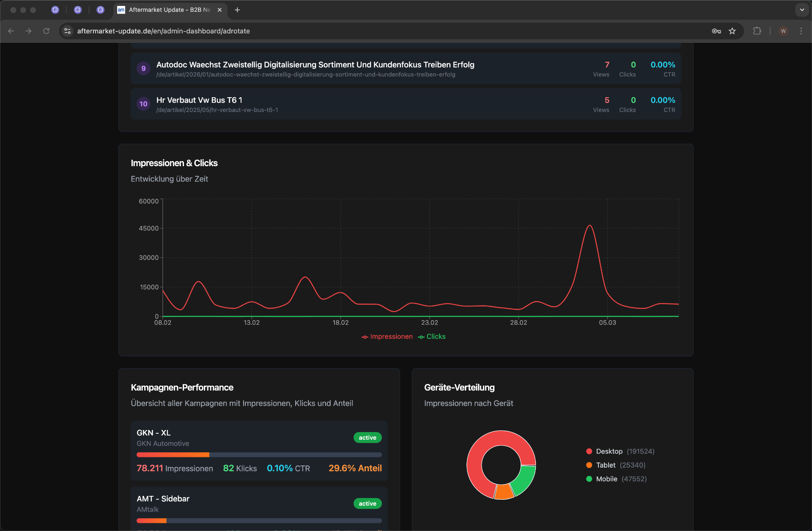Click the 0 Clicks value in Hr Verbaut row
812x531 pixels.
pos(633,100)
